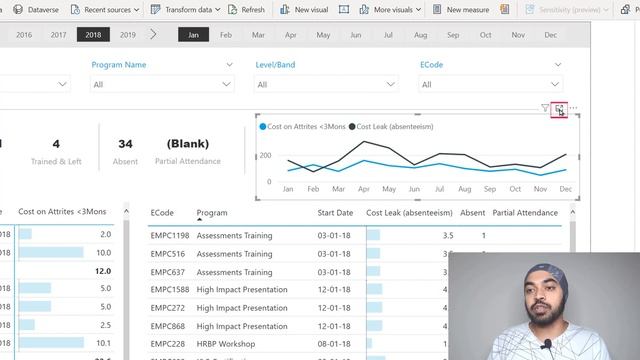Screen dimensions: 640x360
Task: Click the Refresh button
Action: pos(246,9)
